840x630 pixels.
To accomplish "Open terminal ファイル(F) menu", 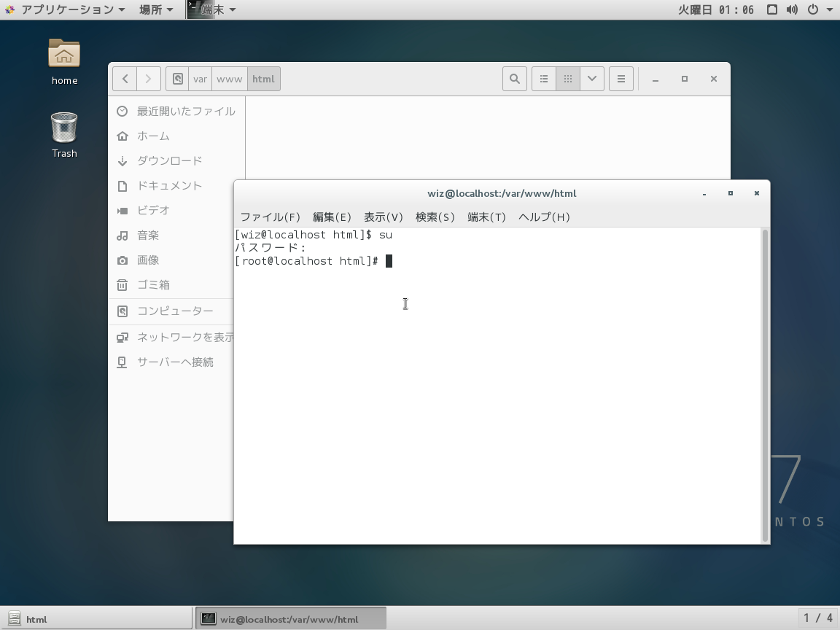I will click(270, 217).
